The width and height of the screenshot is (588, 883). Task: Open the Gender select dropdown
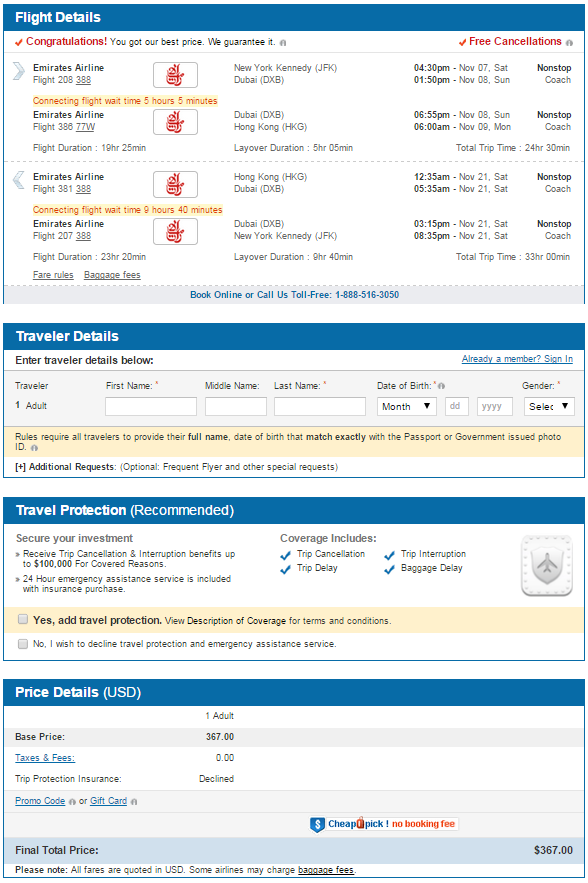click(x=549, y=407)
